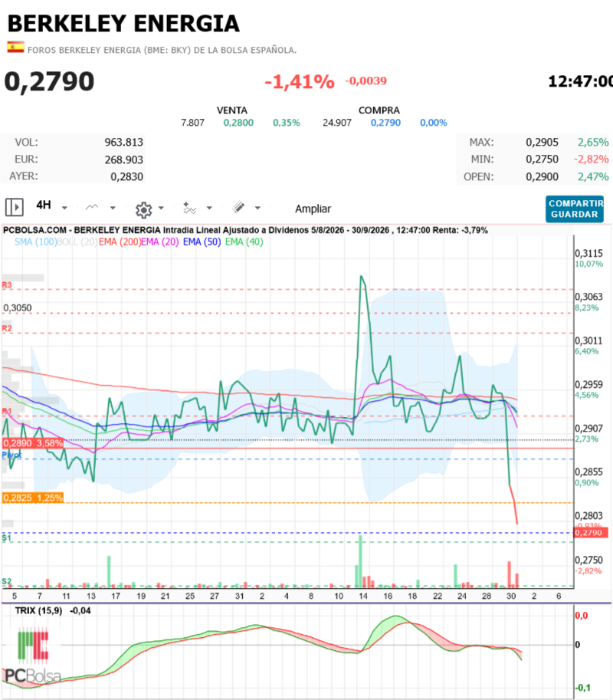The height and width of the screenshot is (700, 613).
Task: Expand the drawing tools dropdown arrow
Action: (x=257, y=208)
